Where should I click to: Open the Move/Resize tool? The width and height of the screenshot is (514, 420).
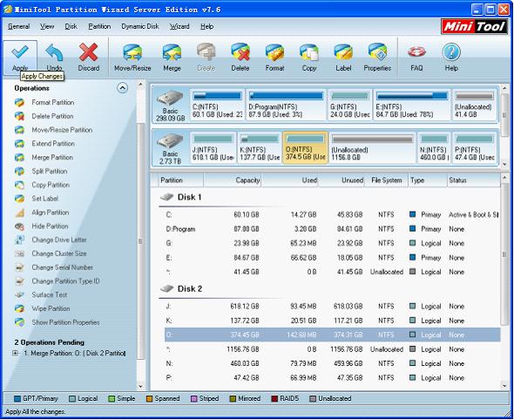[132, 58]
